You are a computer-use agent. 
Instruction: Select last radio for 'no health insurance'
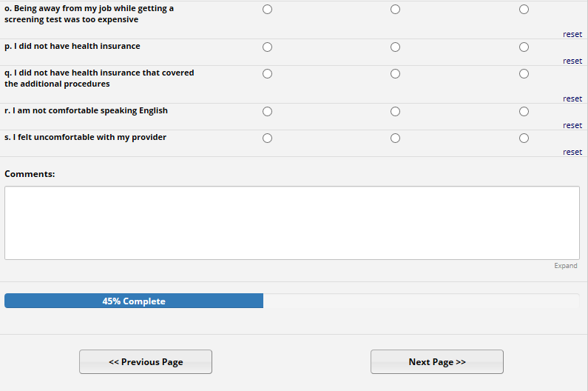tap(524, 47)
